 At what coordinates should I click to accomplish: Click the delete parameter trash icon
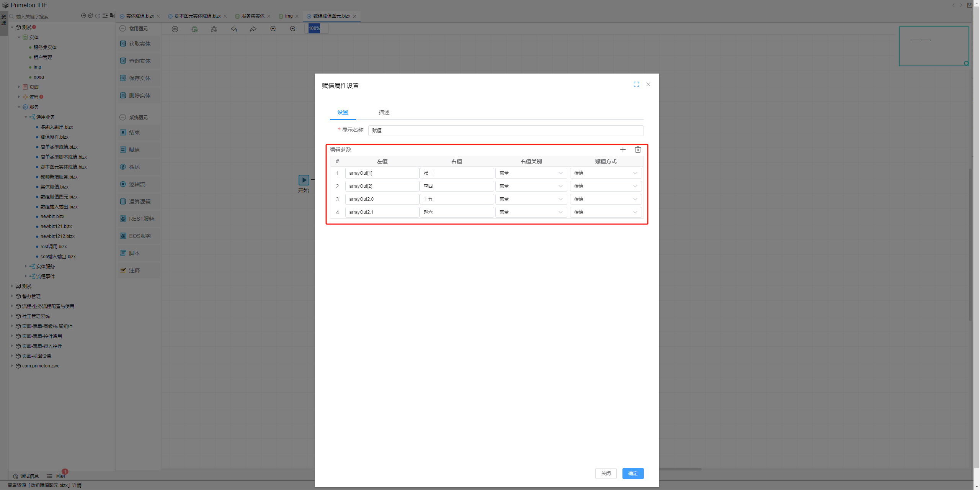(638, 149)
